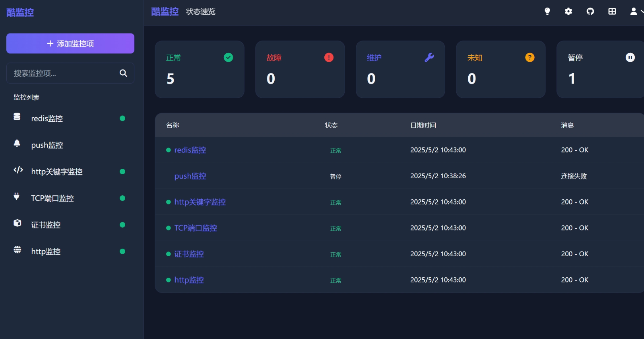
Task: Click the magnifier search icon
Action: coord(123,73)
